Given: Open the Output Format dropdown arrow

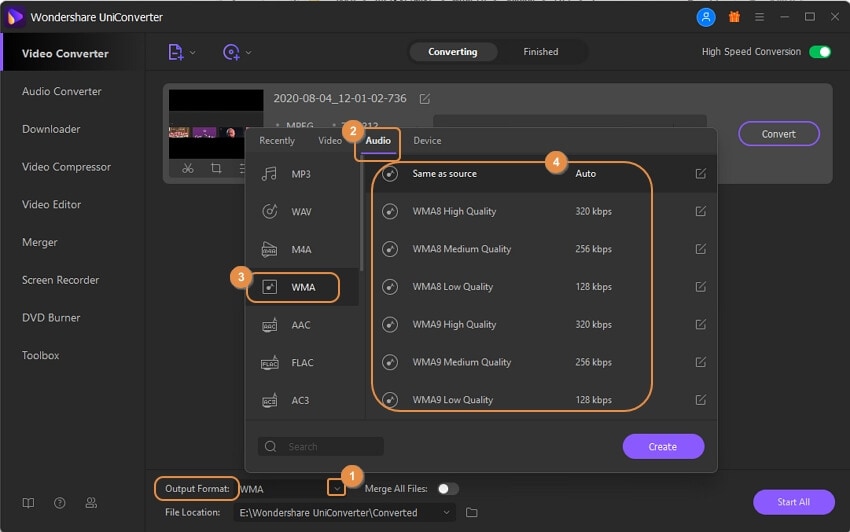Looking at the screenshot, I should pyautogui.click(x=337, y=489).
